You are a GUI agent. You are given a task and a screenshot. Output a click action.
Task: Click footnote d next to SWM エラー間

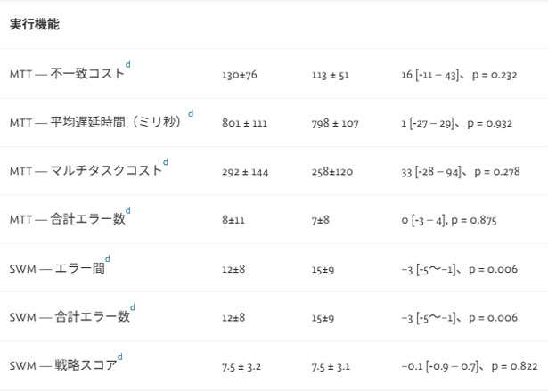click(x=108, y=260)
